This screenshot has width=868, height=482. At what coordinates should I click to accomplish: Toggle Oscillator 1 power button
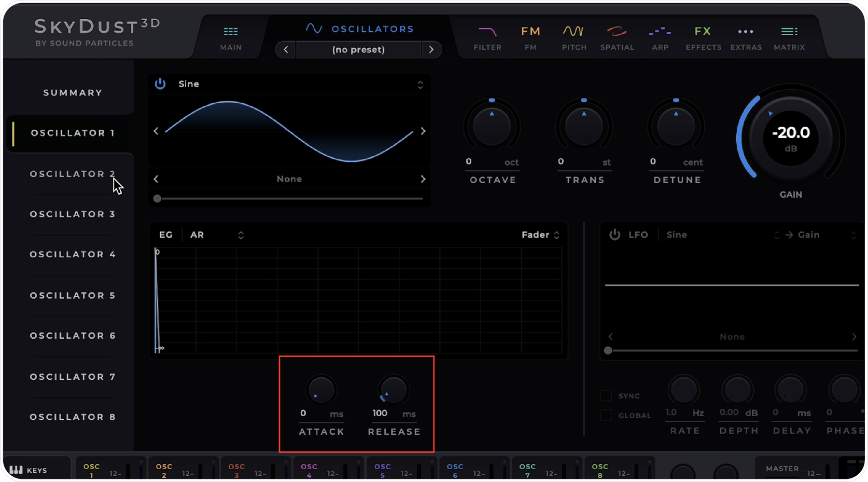160,84
